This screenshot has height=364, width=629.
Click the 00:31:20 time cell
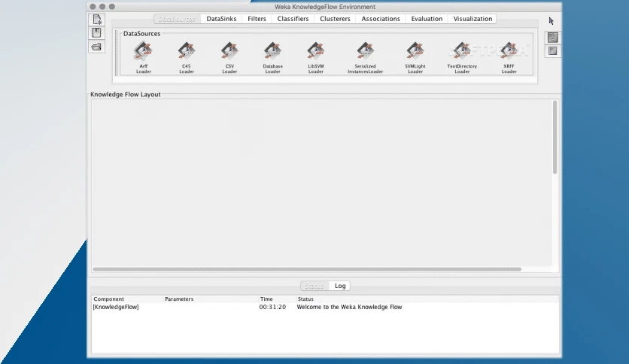pos(272,307)
